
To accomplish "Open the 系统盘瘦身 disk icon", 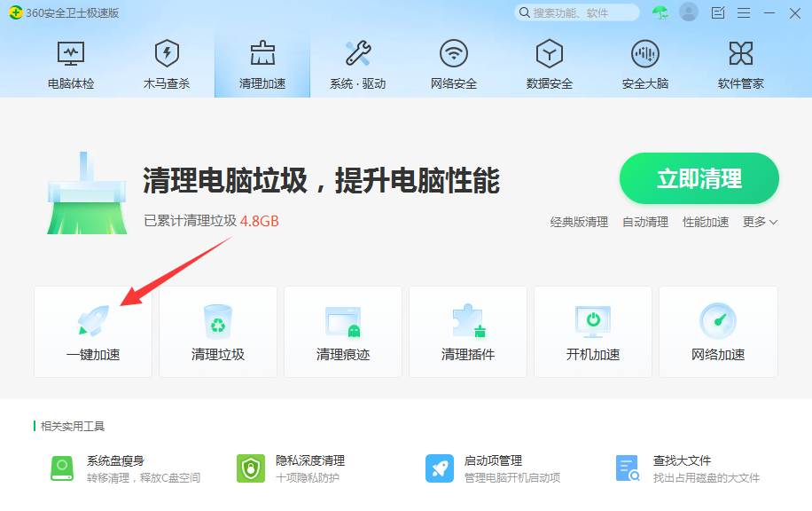I will pos(62,468).
